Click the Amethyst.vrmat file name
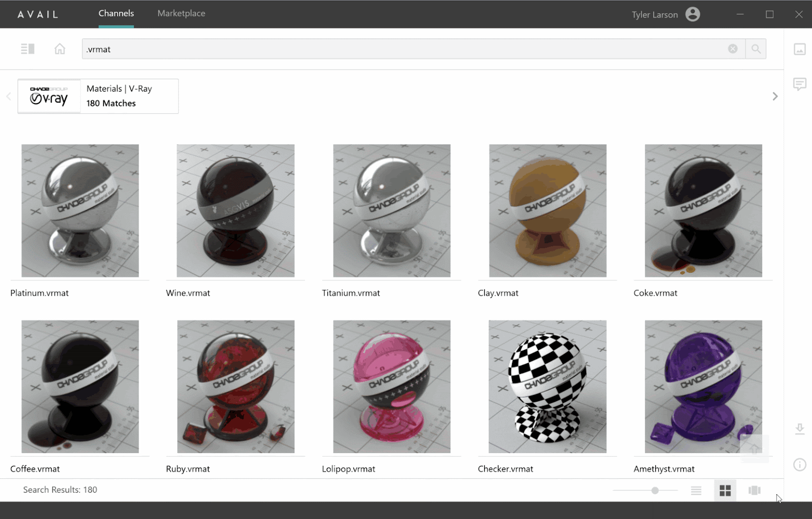Viewport: 812px width, 519px height. [664, 469]
